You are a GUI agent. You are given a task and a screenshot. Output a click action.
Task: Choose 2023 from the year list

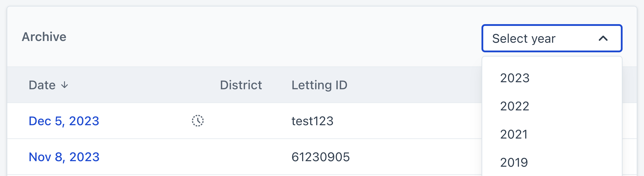(x=515, y=78)
